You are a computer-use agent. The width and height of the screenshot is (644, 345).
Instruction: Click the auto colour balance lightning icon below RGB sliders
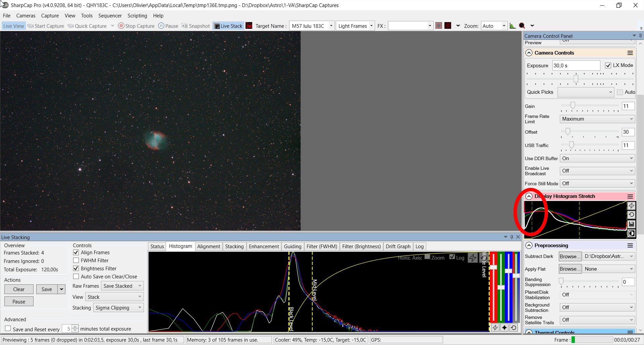click(495, 328)
